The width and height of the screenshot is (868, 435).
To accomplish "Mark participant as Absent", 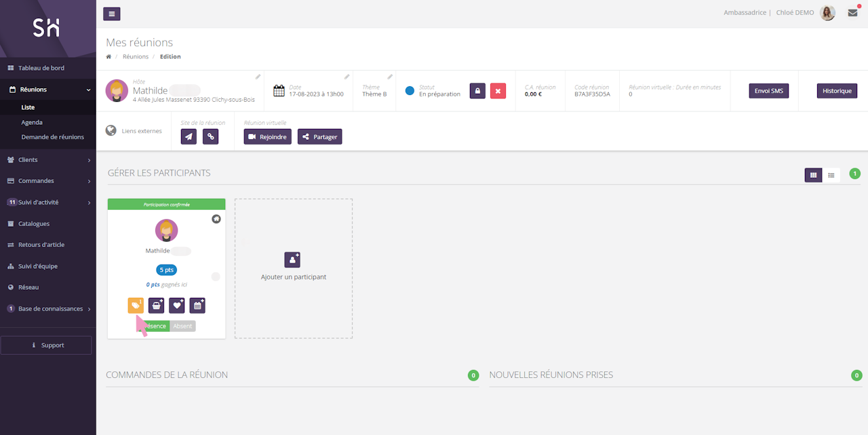I will point(182,326).
